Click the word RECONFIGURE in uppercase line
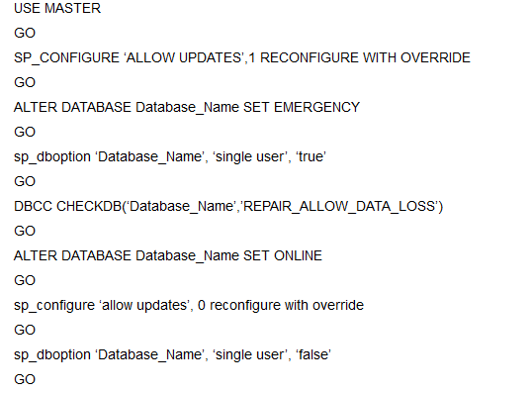The height and width of the screenshot is (393, 532). [310, 57]
